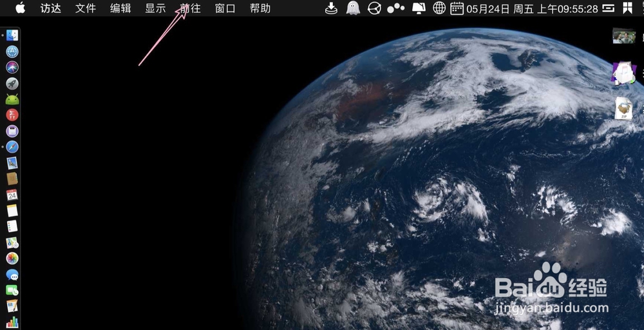Open Photos from the Dock
644x330 pixels.
(x=12, y=258)
